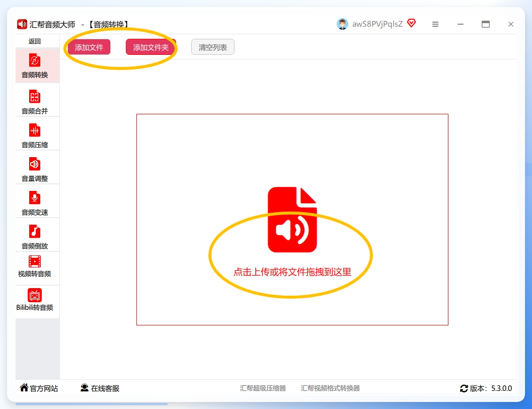Viewport: 532px width, 409px height.
Task: Open the 音量调整 volume adjust tool
Action: (37, 168)
